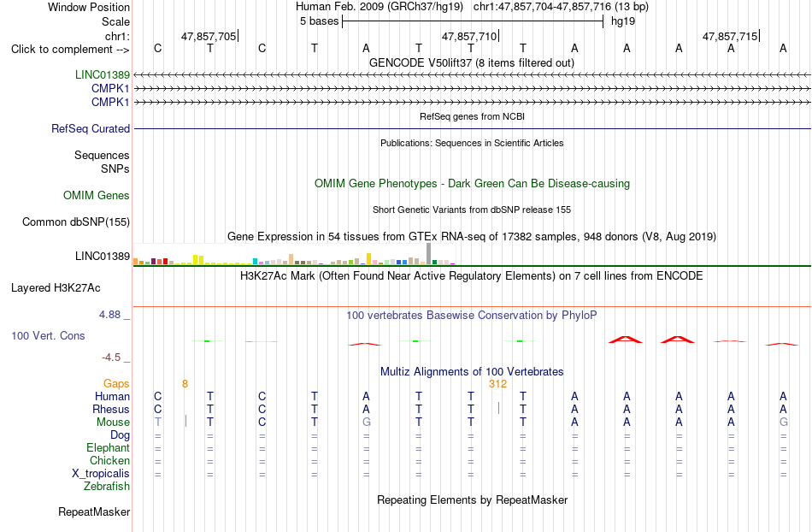The height and width of the screenshot is (532, 812).
Task: Select the Rhesus species label
Action: [111, 409]
